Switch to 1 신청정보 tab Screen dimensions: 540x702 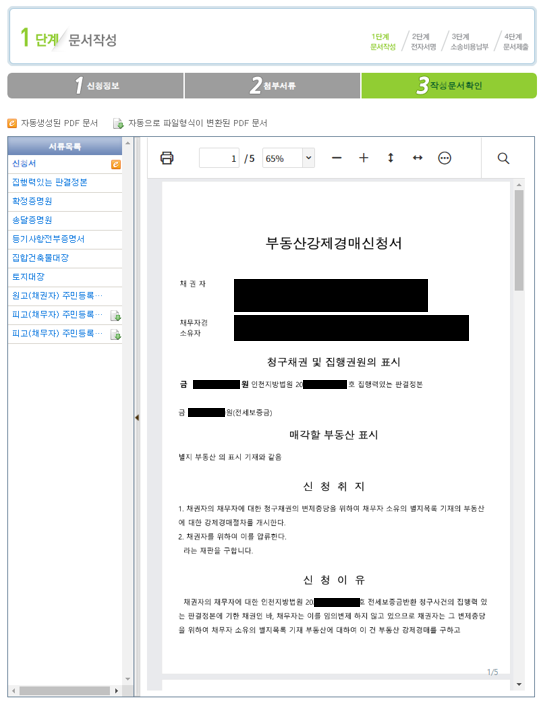coord(95,86)
